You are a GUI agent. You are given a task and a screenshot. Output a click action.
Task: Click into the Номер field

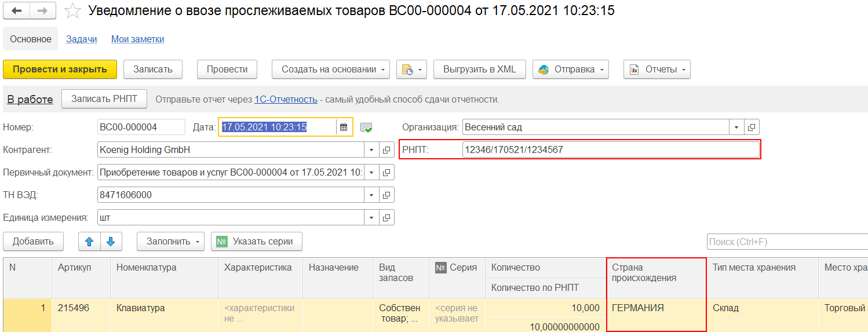click(x=141, y=127)
